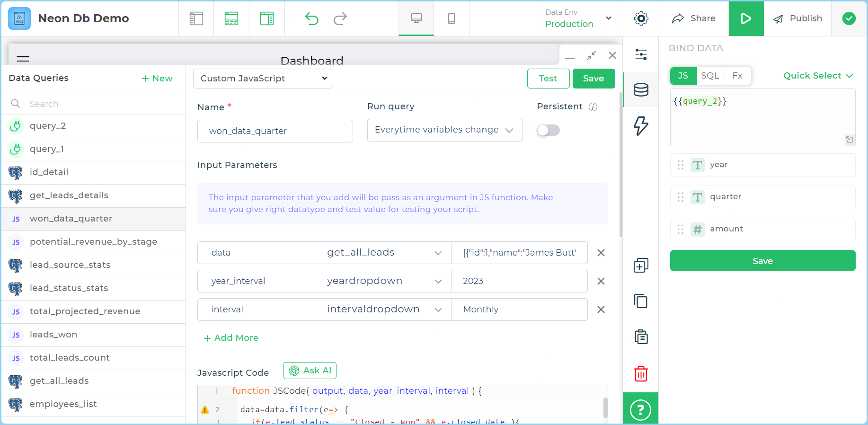Switch to the Fx bind tab
This screenshot has width=868, height=425.
737,76
